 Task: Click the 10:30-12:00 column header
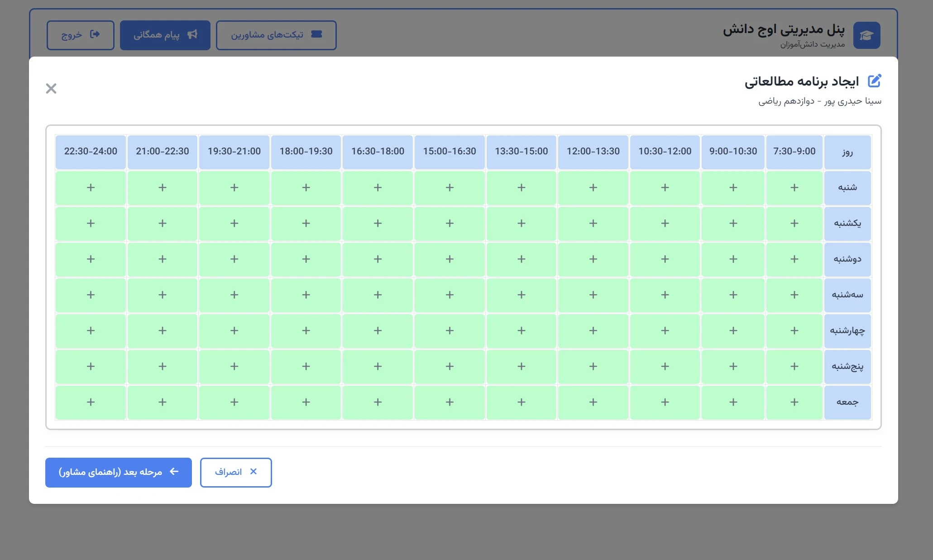665,152
